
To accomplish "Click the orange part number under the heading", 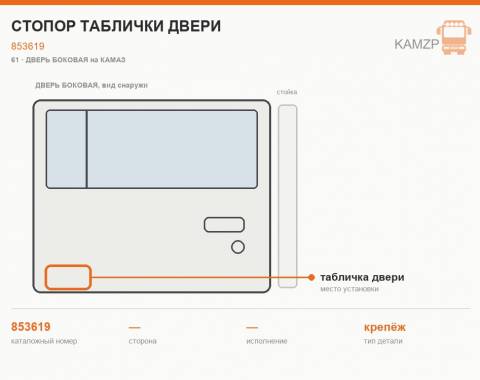I will pyautogui.click(x=28, y=46).
